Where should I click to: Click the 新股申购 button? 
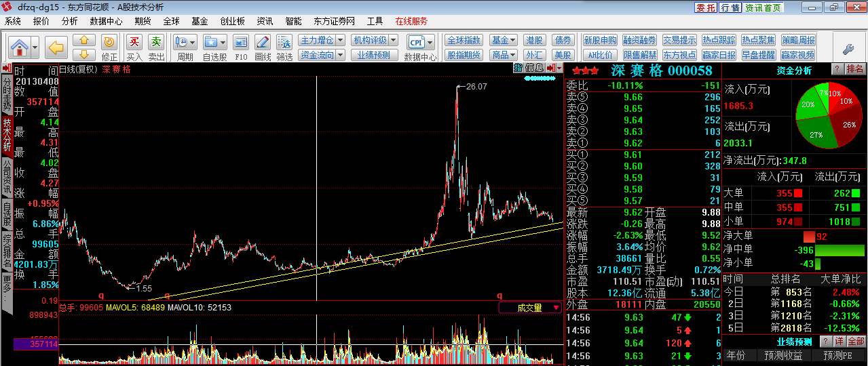601,41
